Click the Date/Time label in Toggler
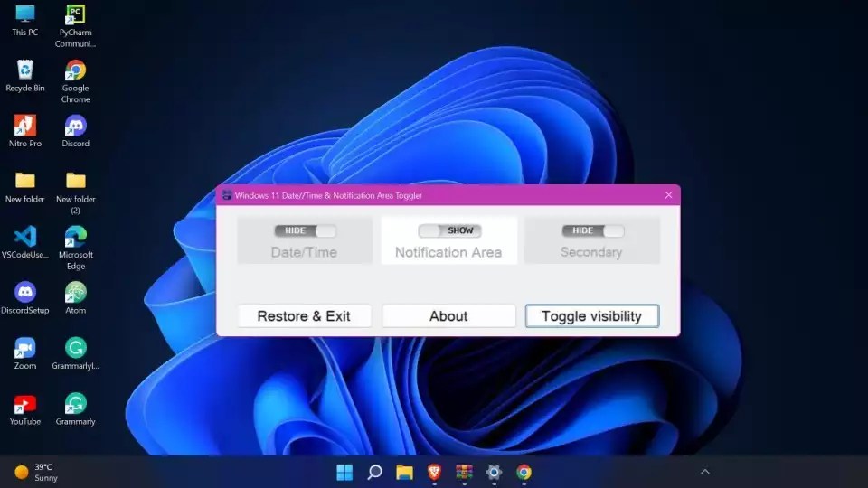This screenshot has height=488, width=868. (x=304, y=252)
